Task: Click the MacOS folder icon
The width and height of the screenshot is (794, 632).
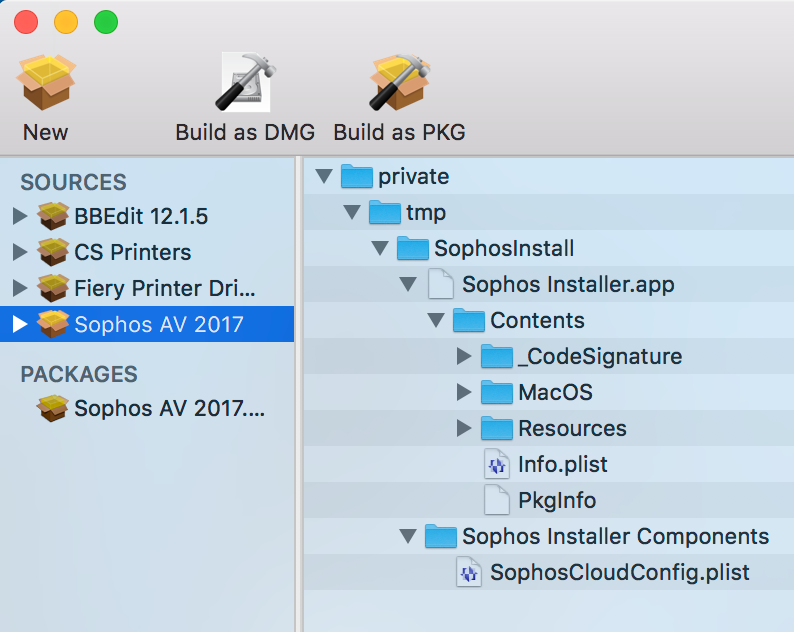Action: (x=497, y=392)
